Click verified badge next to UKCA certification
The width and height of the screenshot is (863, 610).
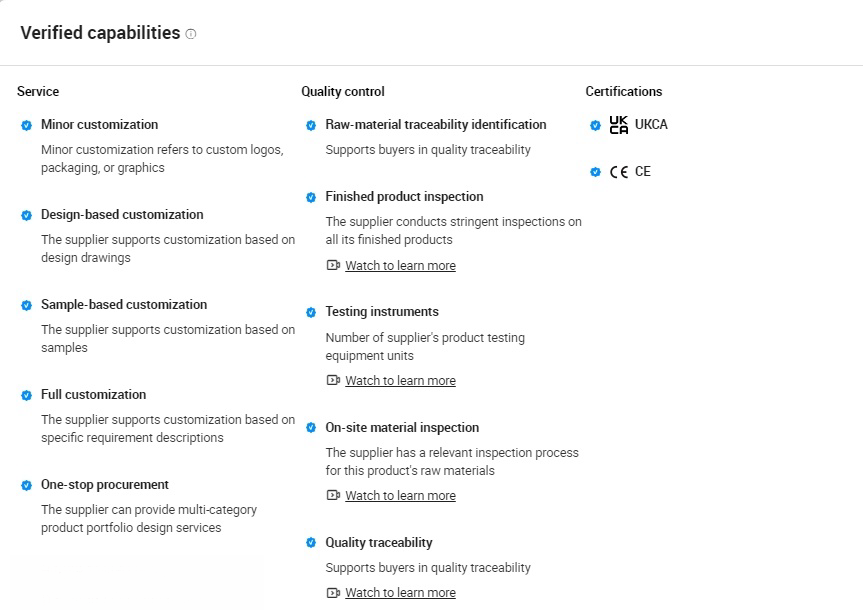tap(596, 126)
